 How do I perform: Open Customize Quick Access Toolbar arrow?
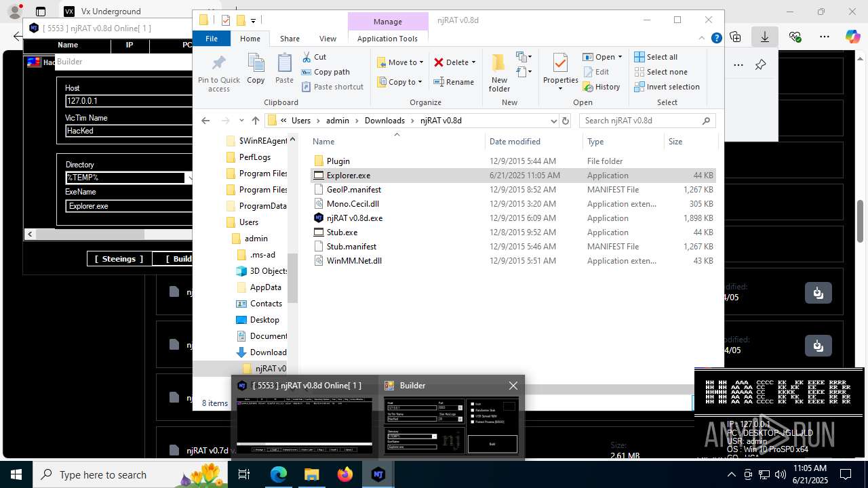(254, 20)
